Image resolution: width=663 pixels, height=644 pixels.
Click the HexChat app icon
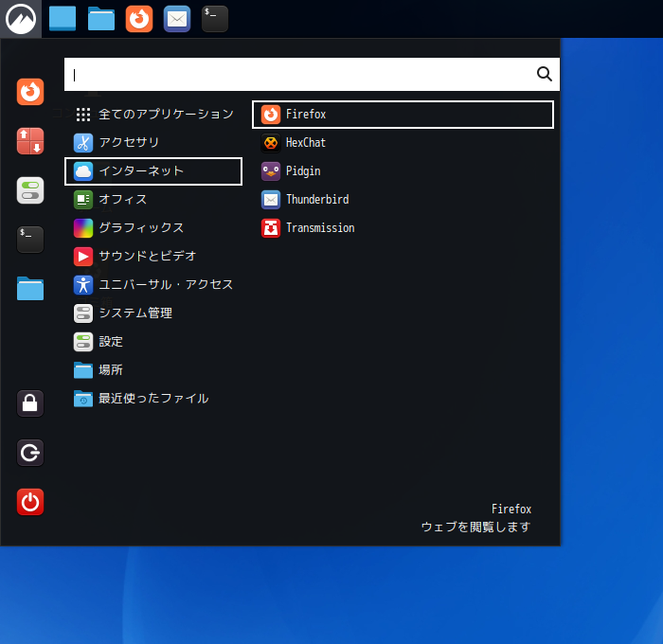pyautogui.click(x=271, y=142)
